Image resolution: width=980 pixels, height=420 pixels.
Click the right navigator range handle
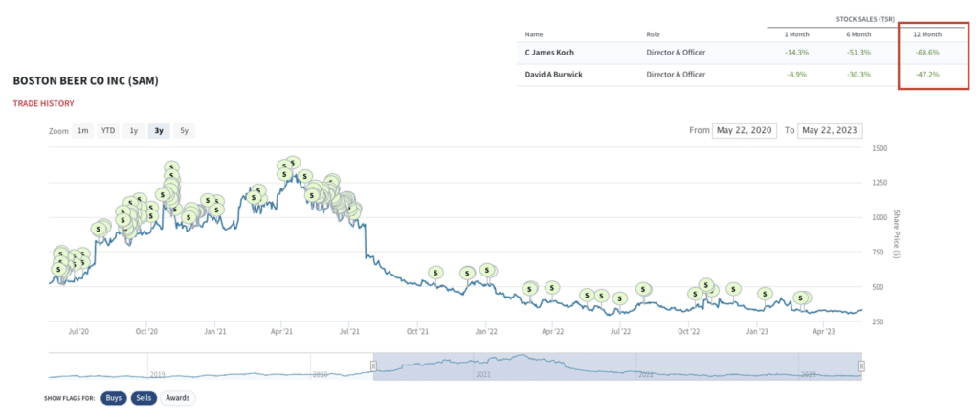pos(862,366)
